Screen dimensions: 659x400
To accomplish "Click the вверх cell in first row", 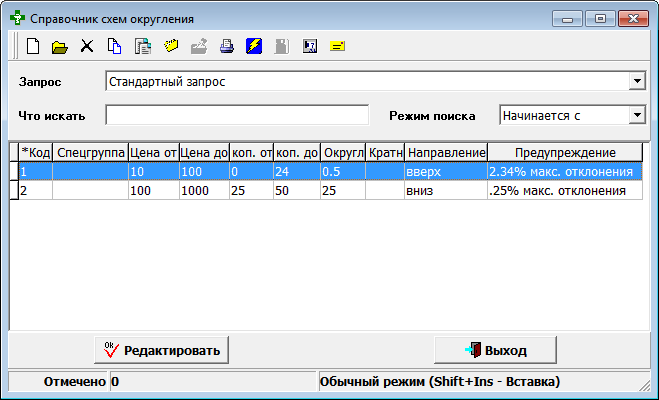I will click(446, 172).
